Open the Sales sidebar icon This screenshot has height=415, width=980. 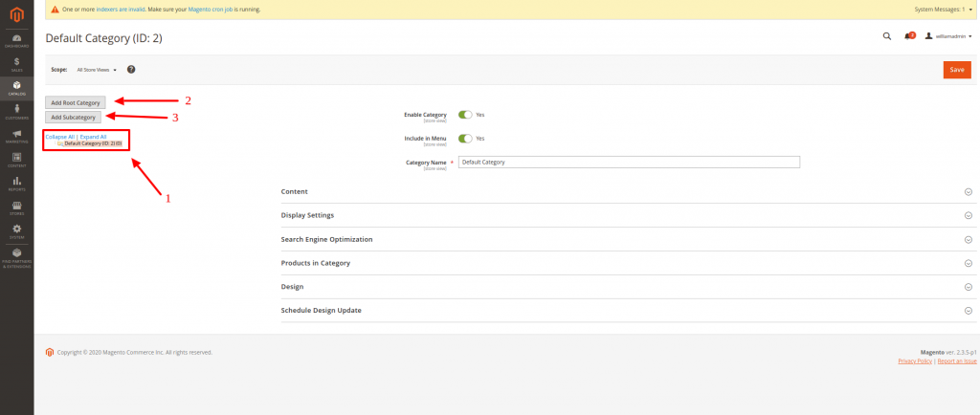pos(16,64)
